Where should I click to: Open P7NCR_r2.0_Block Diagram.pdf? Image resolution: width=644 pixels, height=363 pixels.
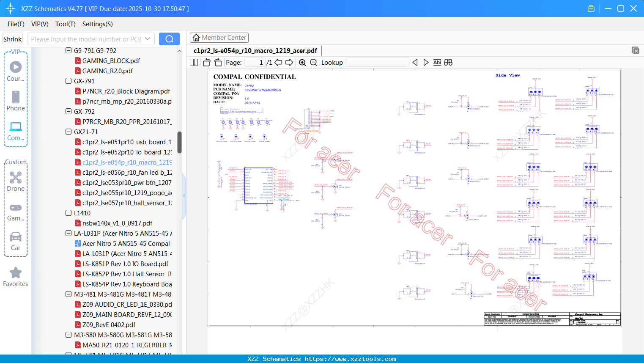pyautogui.click(x=126, y=91)
